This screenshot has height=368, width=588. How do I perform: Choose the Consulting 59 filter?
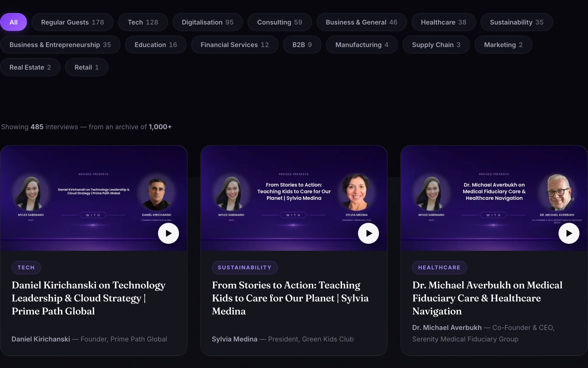point(279,22)
